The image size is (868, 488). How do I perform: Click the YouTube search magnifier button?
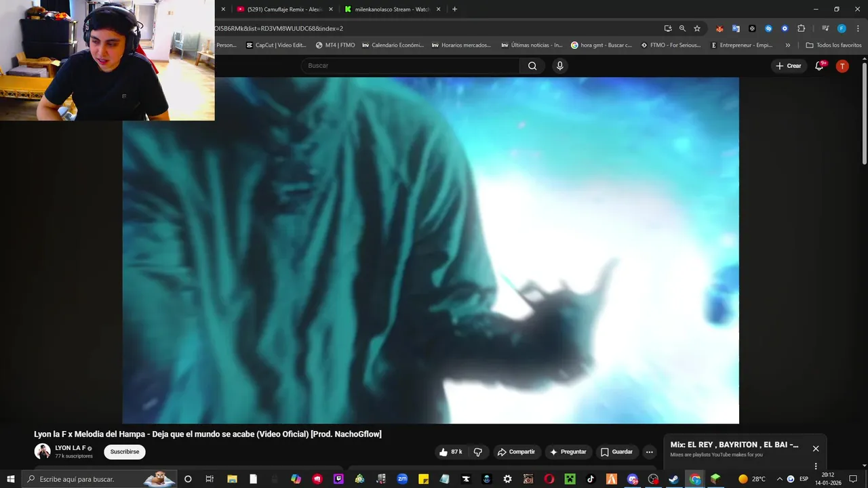(x=532, y=66)
